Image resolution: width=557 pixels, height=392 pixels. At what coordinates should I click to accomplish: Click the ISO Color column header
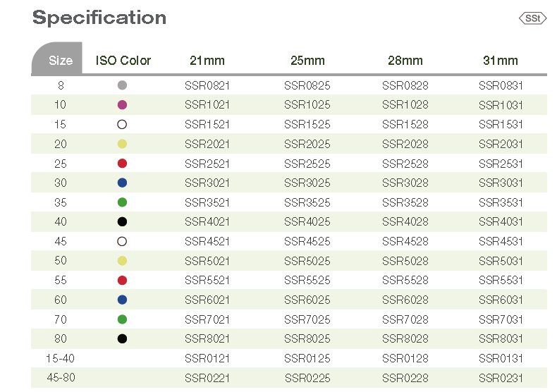[123, 61]
